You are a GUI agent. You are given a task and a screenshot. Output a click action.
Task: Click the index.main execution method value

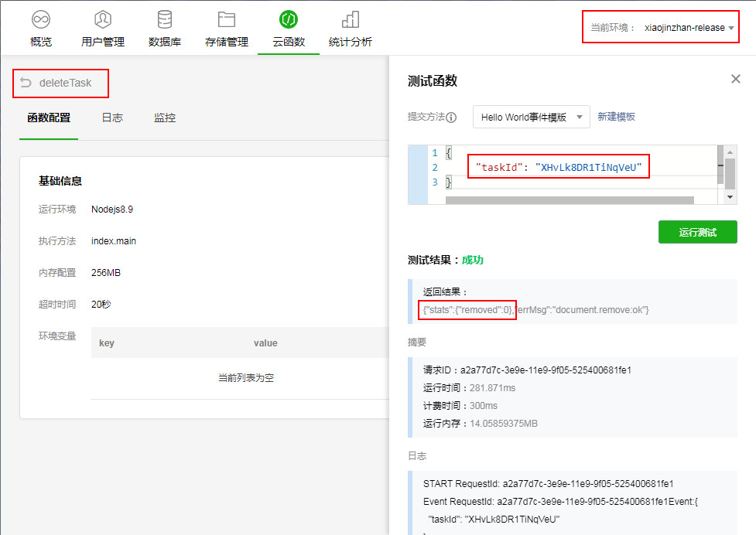pos(114,240)
